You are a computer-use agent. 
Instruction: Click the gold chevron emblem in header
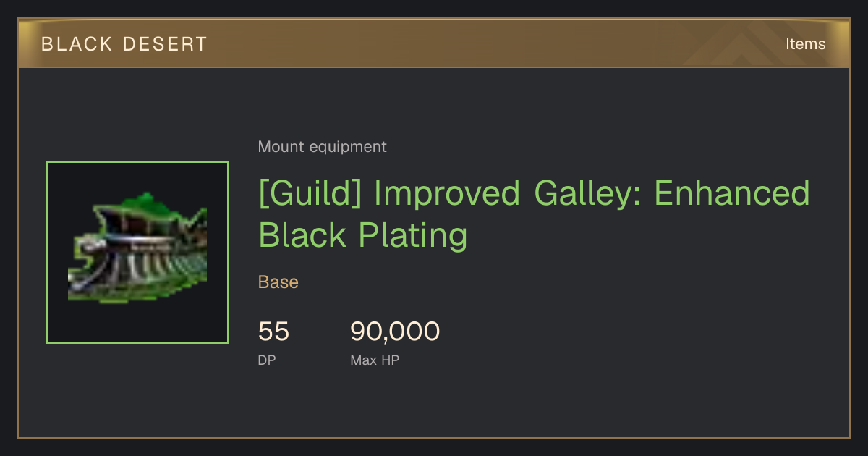pos(746,43)
